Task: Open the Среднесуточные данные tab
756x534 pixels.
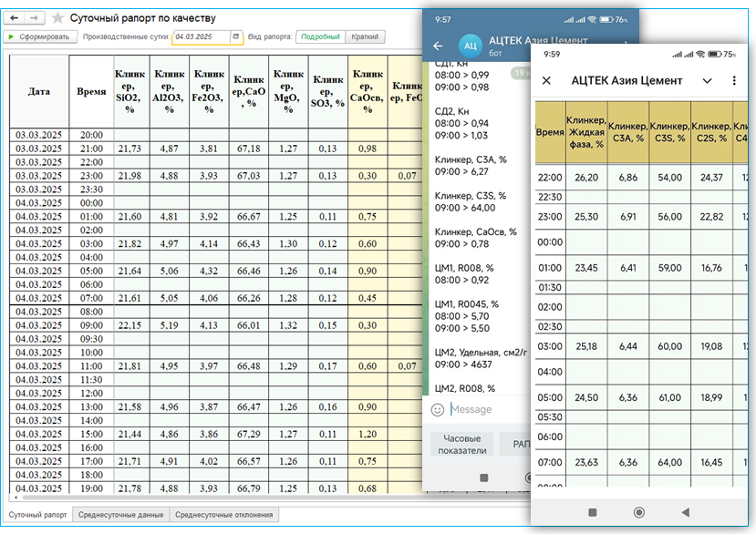Action: (120, 515)
